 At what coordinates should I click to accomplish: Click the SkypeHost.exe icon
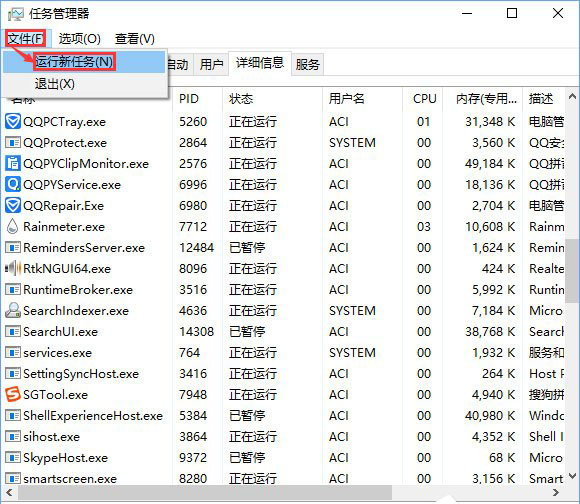(x=13, y=458)
